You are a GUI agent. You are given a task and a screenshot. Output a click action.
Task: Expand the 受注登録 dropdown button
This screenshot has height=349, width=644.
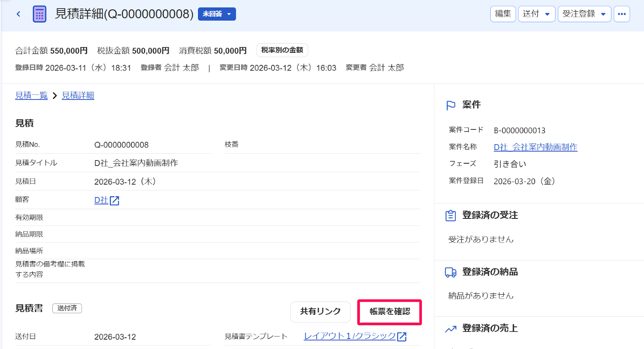click(x=584, y=14)
